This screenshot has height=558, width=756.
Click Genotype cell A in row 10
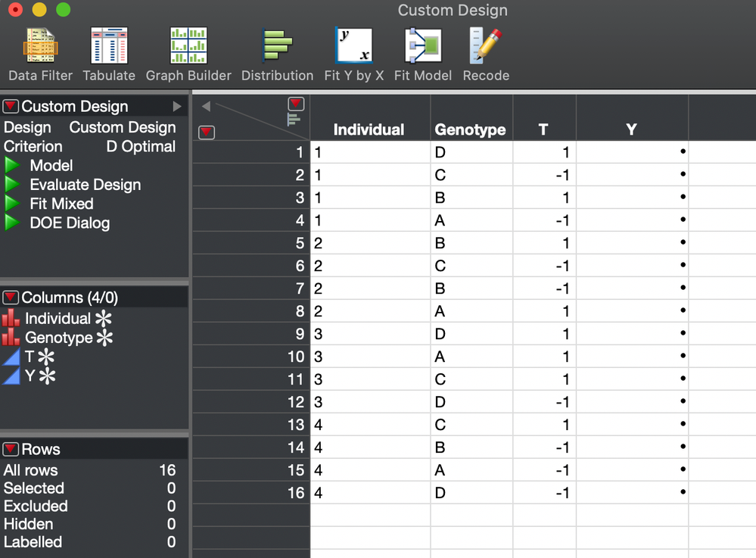coord(471,357)
